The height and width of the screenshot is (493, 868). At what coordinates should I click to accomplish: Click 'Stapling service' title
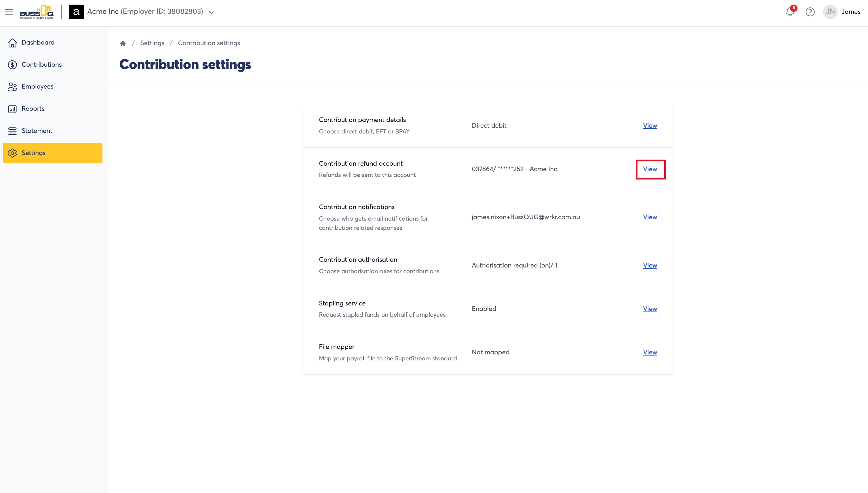(342, 303)
